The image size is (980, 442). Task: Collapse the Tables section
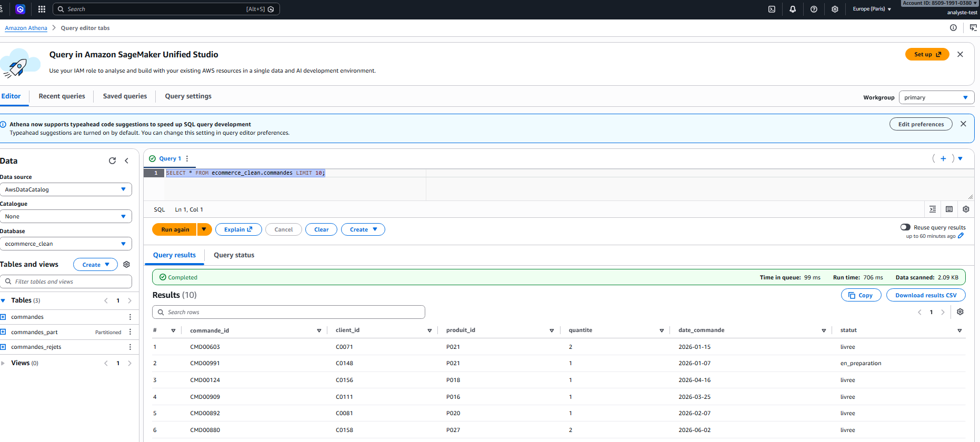(3, 300)
